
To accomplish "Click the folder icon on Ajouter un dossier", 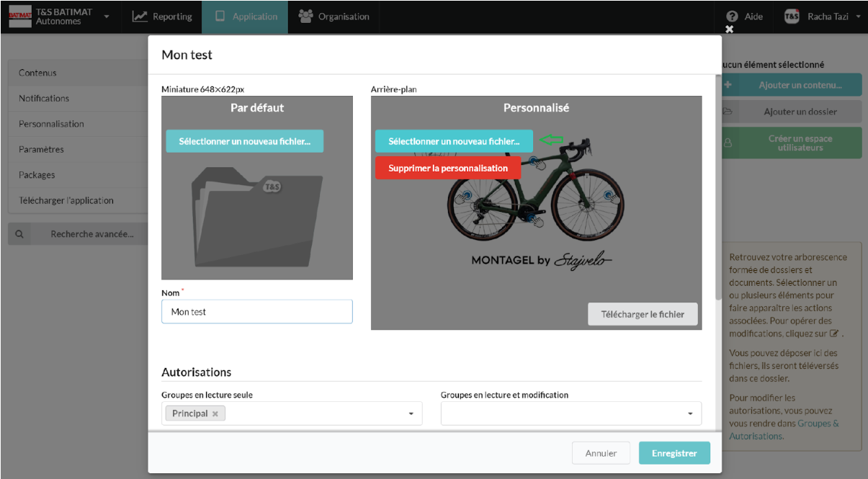I will 728,112.
